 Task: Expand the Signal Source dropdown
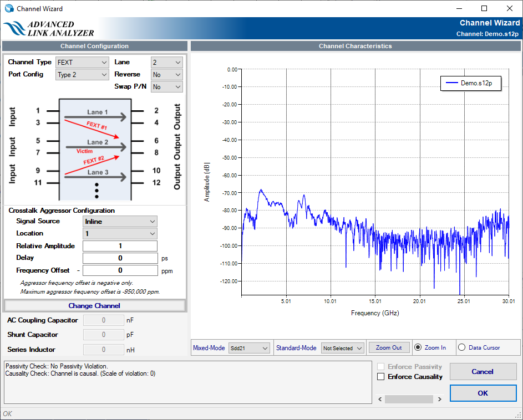point(120,222)
